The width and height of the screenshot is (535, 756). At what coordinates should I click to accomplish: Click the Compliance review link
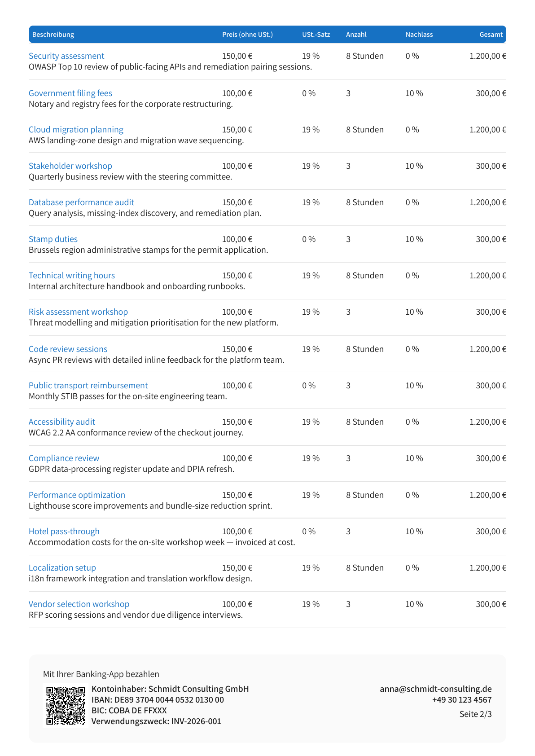[64, 458]
